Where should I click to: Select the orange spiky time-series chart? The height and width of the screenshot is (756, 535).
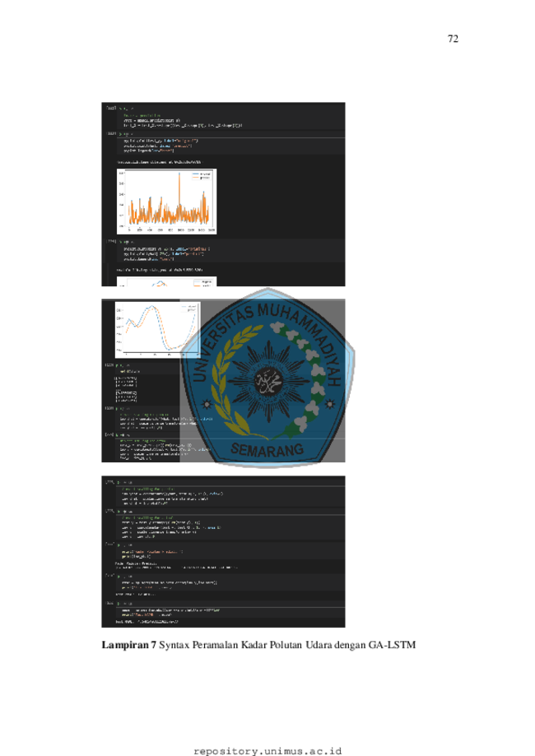click(166, 202)
